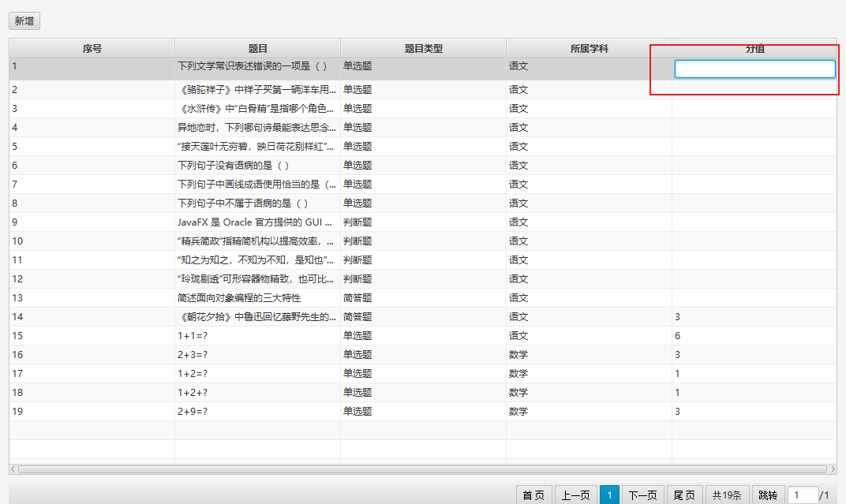Select the row with question 1+1=?

257,336
